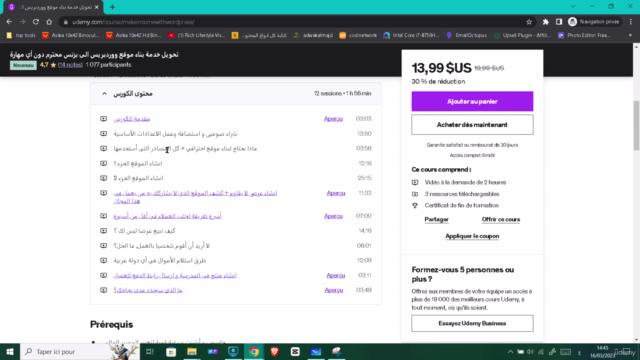Open the browser side panel icon
The width and height of the screenshot is (640, 360).
coord(559,22)
